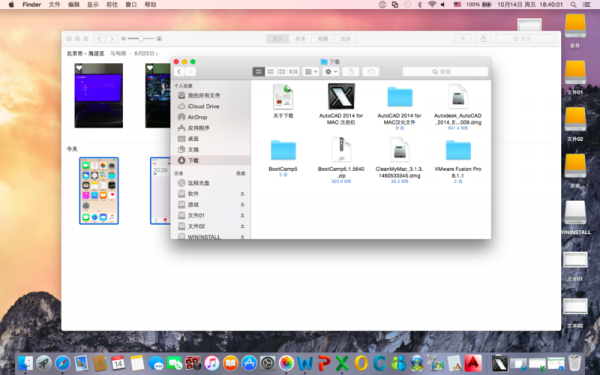Click the Photos window share button

point(483,39)
